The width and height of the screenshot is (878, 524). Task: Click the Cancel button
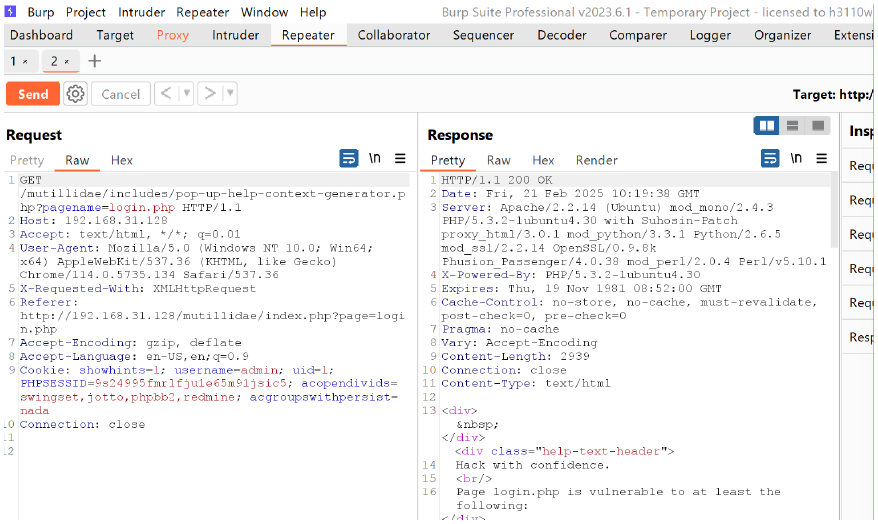[x=120, y=94]
